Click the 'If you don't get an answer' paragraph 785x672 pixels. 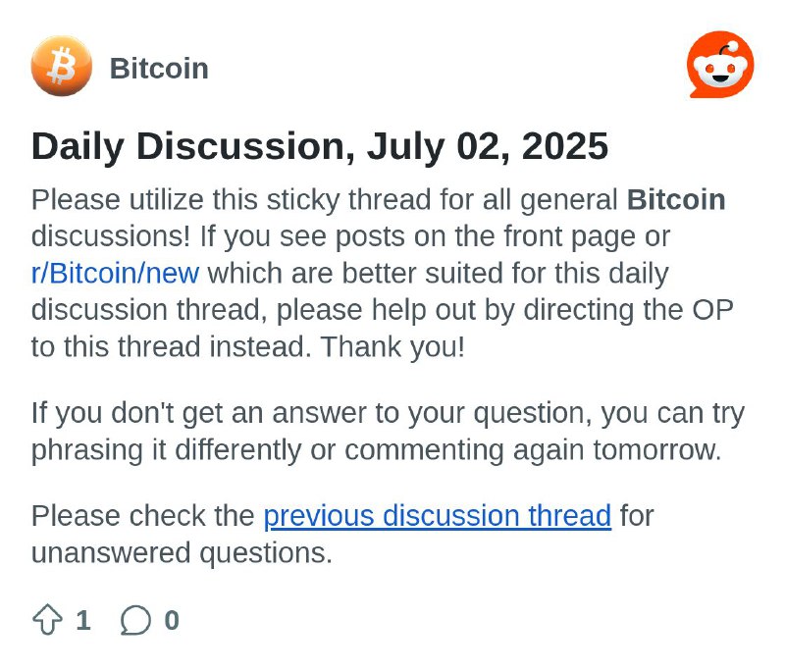pyautogui.click(x=388, y=432)
